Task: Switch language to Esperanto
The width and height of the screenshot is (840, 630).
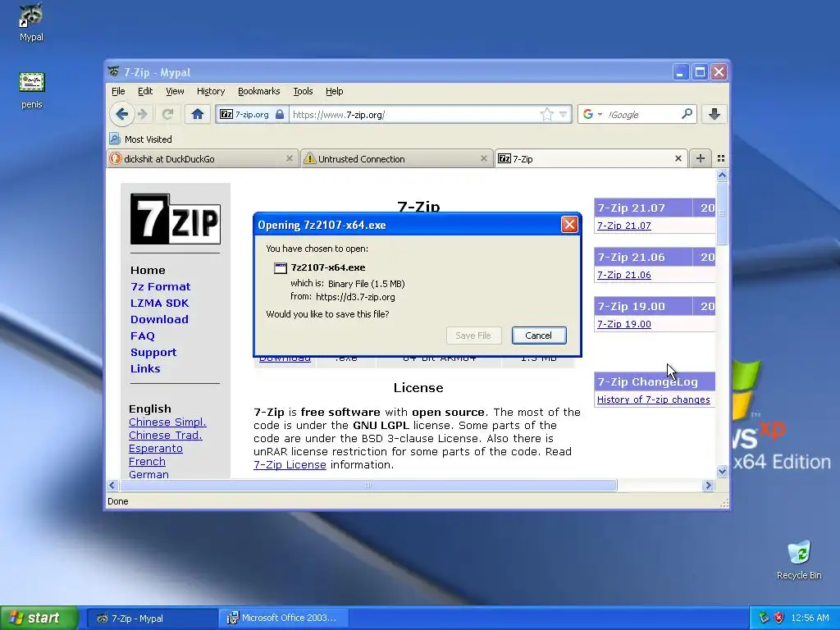Action: coord(155,449)
